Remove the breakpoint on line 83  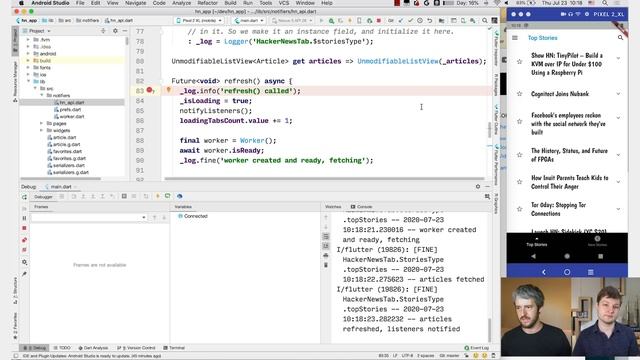[149, 90]
